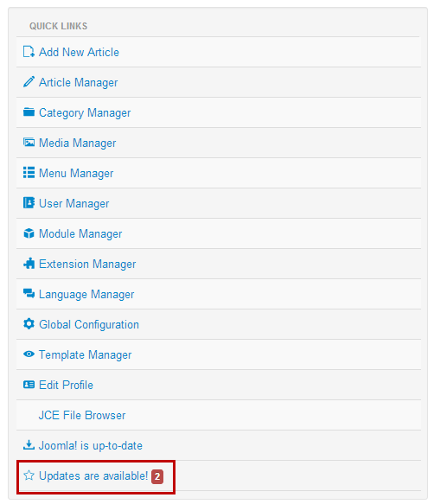Screen dimensions: 434x504
Task: Click the ID card icon for Edit Profile
Action: point(29,385)
